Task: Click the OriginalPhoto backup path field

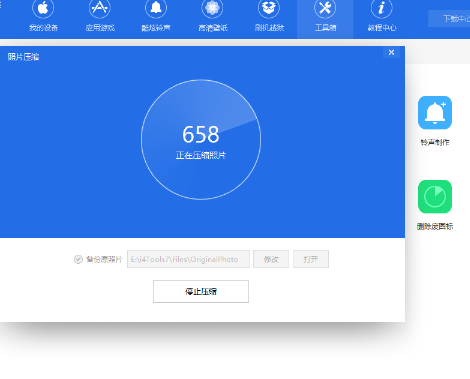Action: pyautogui.click(x=188, y=259)
